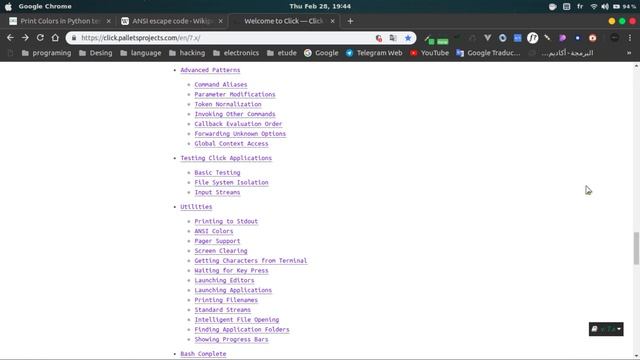Screen dimensions: 640x360
Task: Expand the 'electronics' bookmarks folder
Action: coord(236,53)
